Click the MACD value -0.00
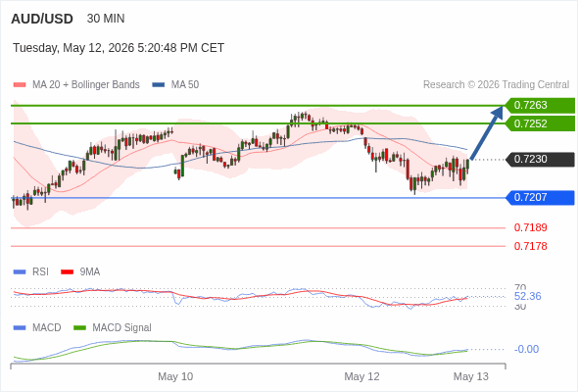Screen dimensions: 578x392 [x=526, y=349]
